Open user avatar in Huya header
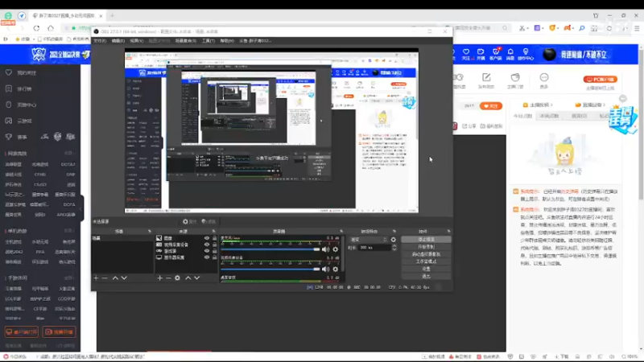Screen dimensions: 644x362 pyautogui.click(x=550, y=54)
